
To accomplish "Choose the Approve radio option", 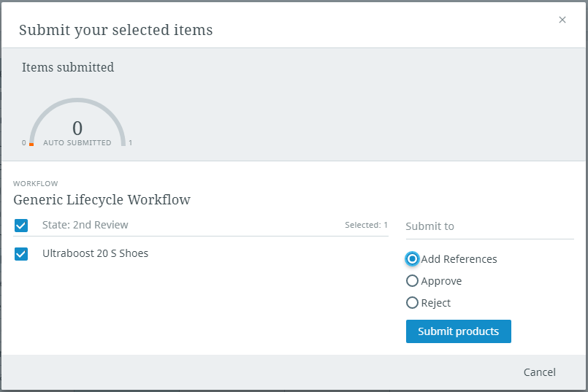I will [x=413, y=281].
